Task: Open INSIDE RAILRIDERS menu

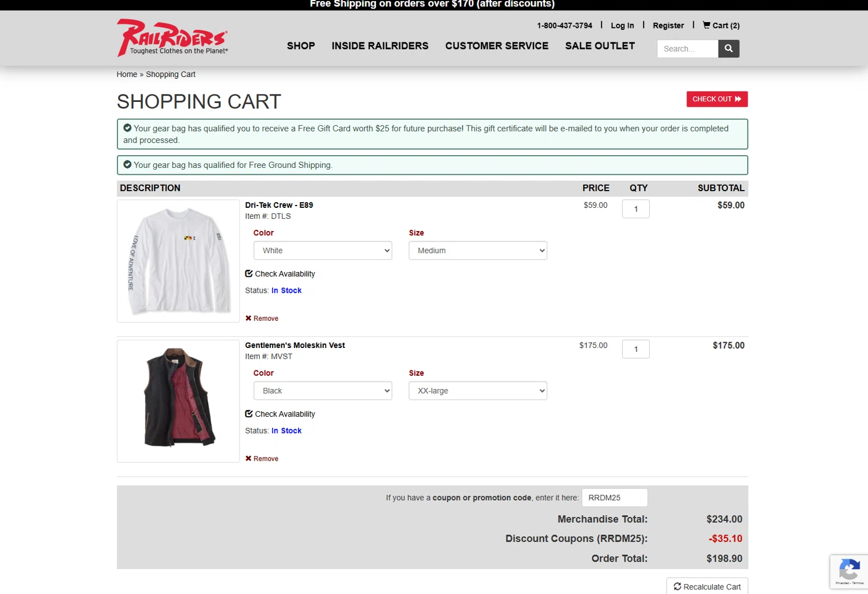Action: point(380,46)
